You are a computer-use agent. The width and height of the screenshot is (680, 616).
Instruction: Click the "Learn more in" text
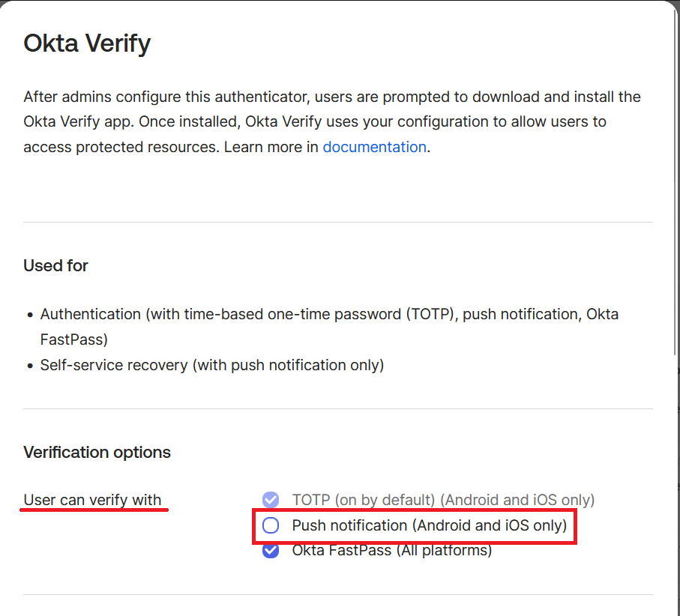tap(271, 147)
